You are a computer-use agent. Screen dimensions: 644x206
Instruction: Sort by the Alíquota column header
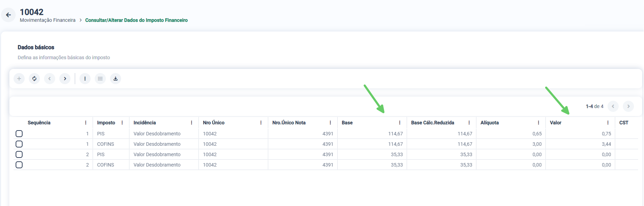(490, 123)
